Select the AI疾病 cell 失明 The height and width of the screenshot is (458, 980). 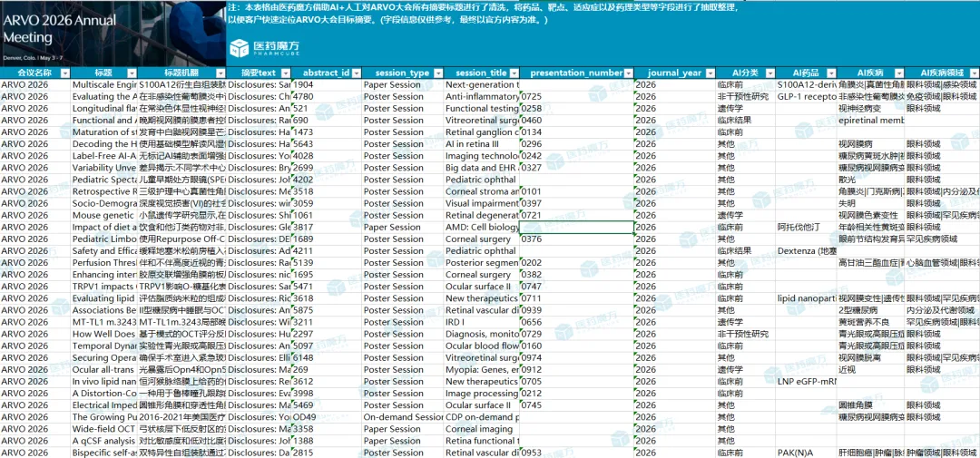click(871, 204)
